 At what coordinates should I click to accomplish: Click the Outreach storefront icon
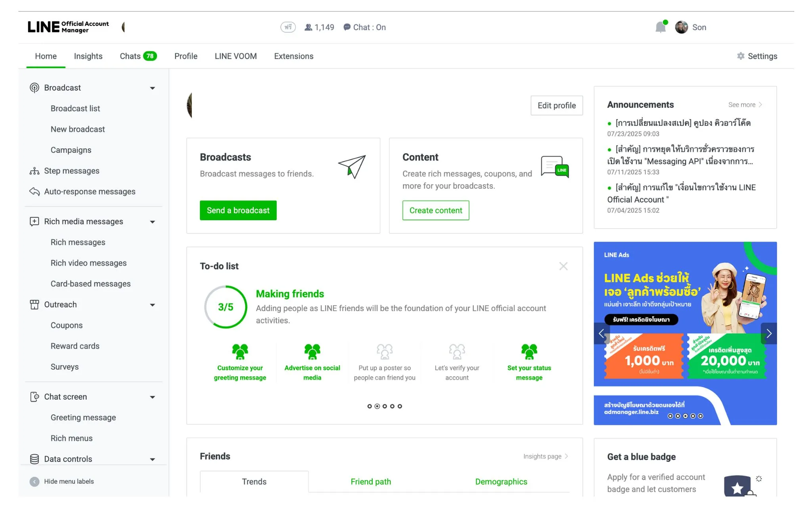34,304
